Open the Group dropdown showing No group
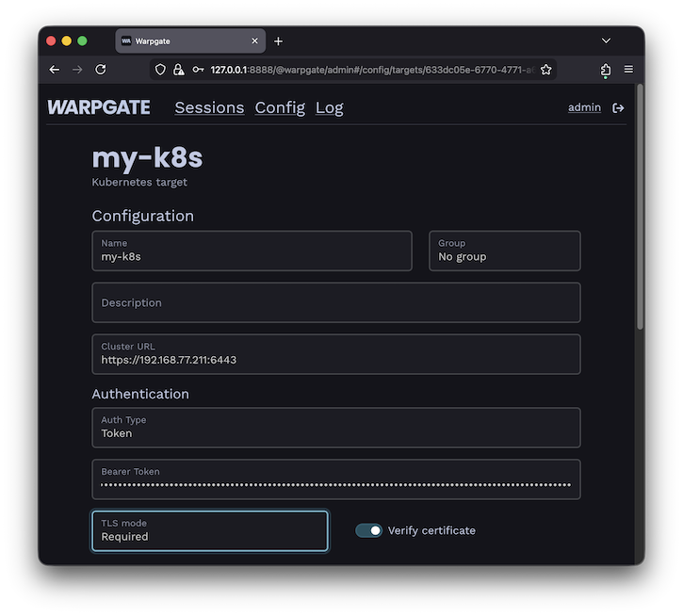This screenshot has width=683, height=616. coord(504,251)
